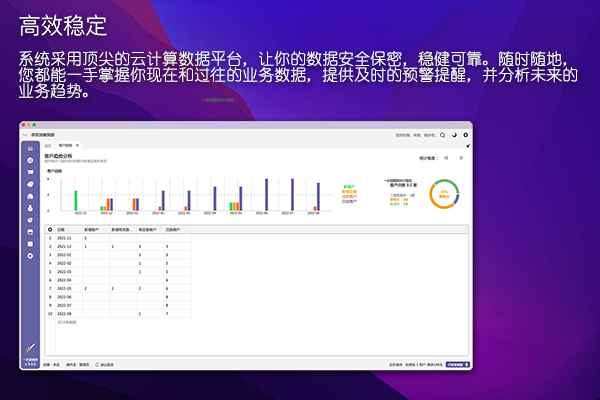Toggle the hamburger menu in the sidebar
This screenshot has height=400, width=600.
[x=30, y=149]
